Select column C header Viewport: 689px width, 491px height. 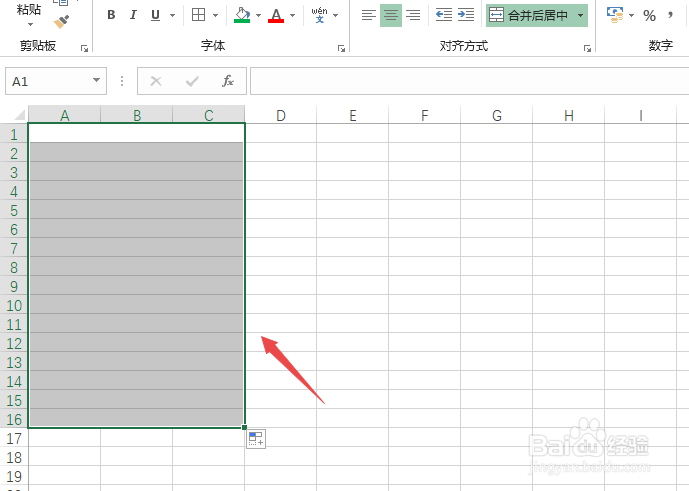[x=209, y=115]
